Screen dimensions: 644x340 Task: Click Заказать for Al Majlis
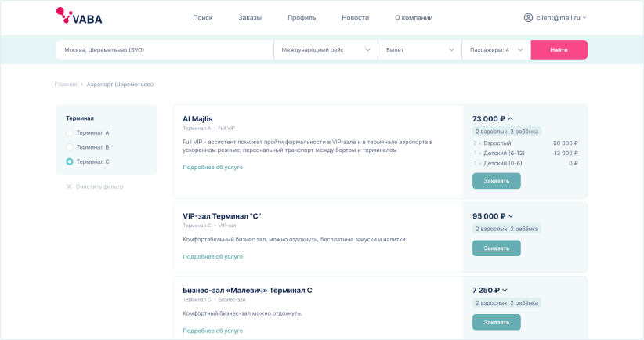(x=496, y=181)
